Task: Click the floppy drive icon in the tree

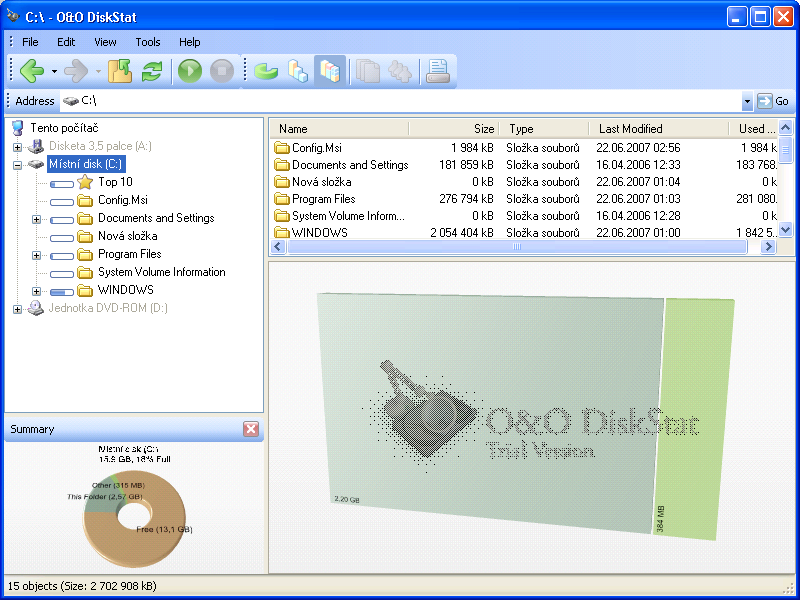Action: [x=36, y=146]
